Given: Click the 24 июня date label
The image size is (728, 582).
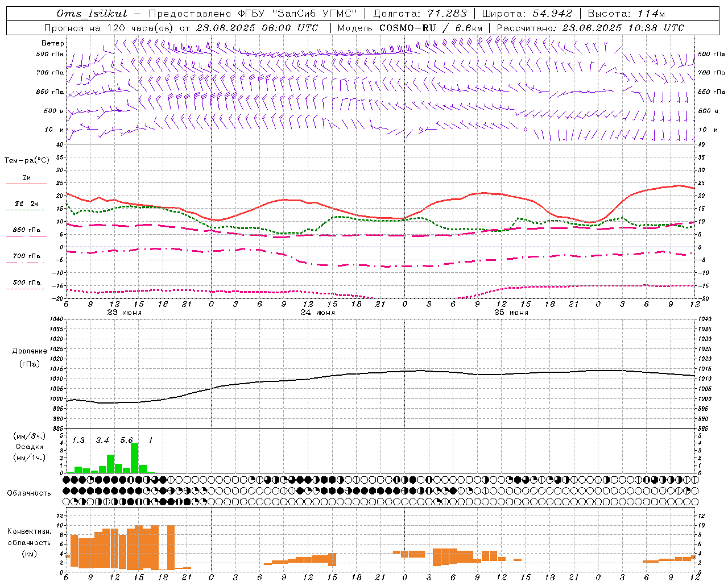Looking at the screenshot, I should [318, 313].
